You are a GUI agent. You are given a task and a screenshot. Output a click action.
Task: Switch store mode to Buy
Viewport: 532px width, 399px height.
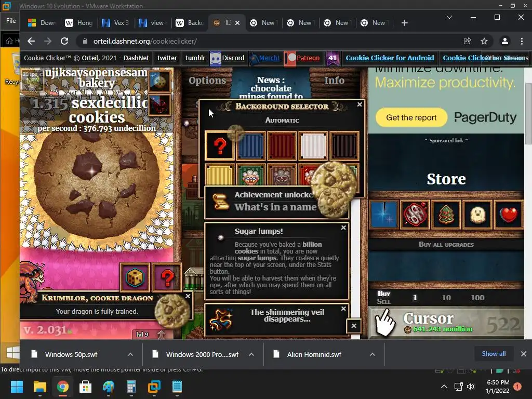pyautogui.click(x=384, y=294)
